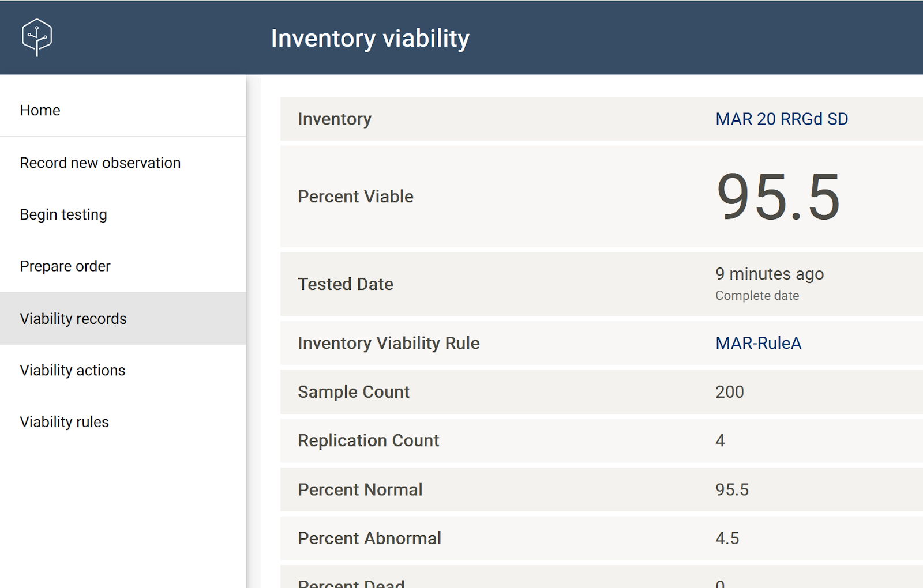Click the Percent Abnormal value 4.5

727,538
